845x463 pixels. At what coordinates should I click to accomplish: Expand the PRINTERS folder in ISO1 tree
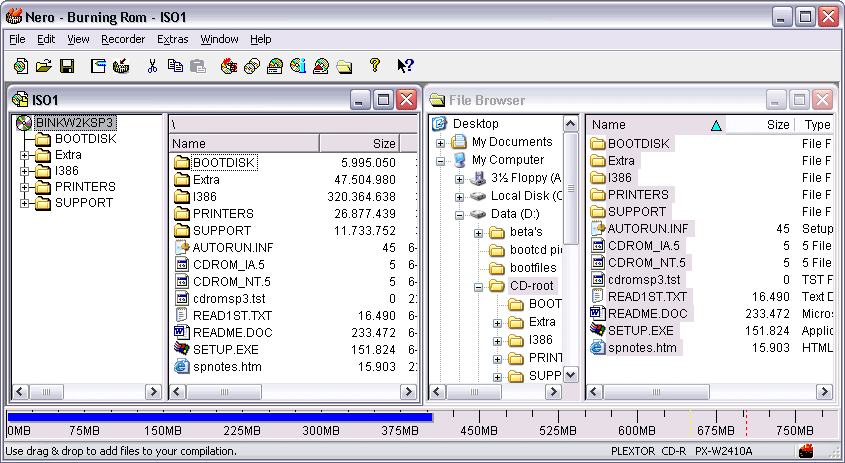pos(24,187)
